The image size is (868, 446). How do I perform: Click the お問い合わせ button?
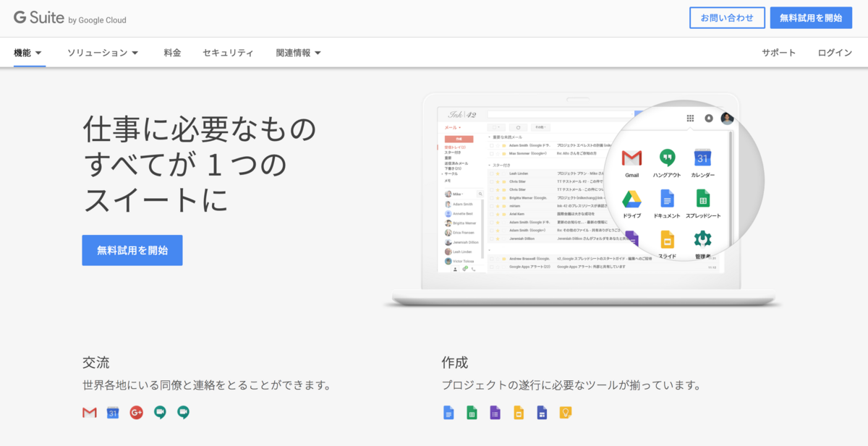click(x=727, y=18)
